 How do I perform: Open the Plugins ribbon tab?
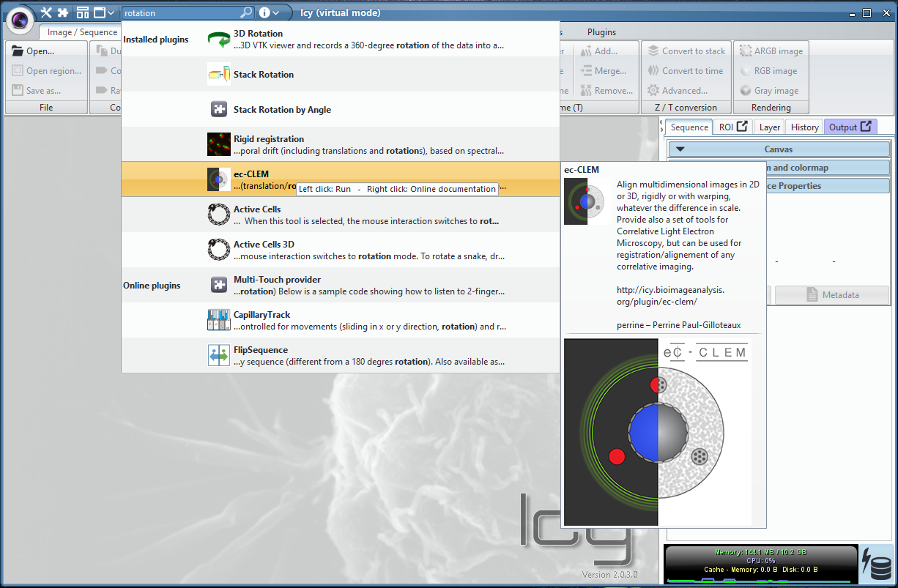coord(601,31)
